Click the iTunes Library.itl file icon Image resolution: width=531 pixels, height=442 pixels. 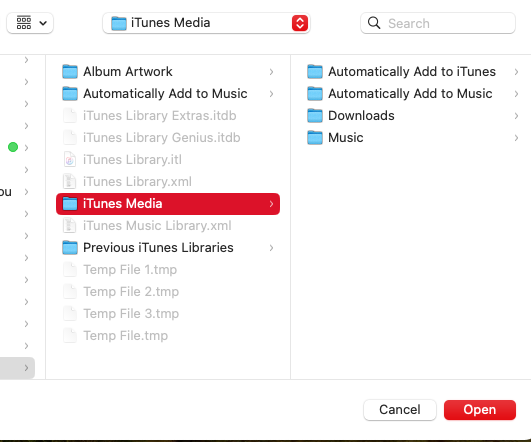tap(70, 160)
